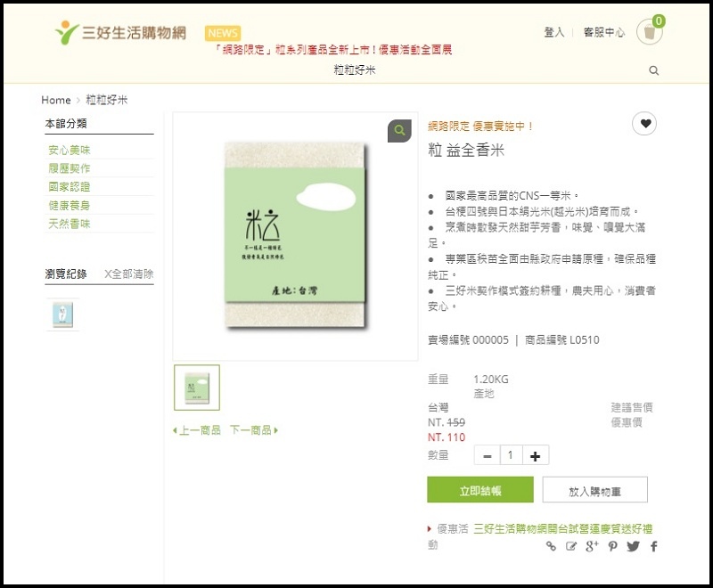This screenshot has width=713, height=588.
Task: Click the discounted price NT. 110
Action: point(447,437)
